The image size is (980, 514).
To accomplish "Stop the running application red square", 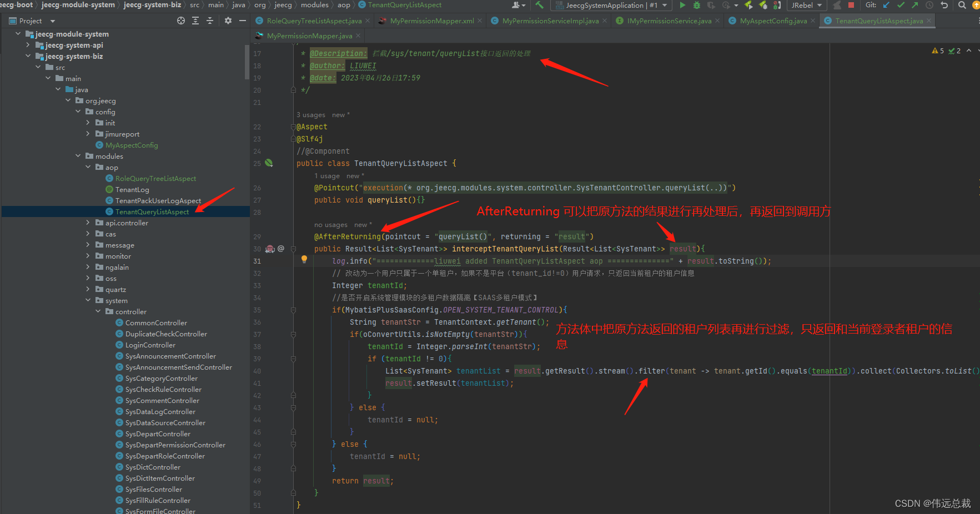I will point(851,5).
